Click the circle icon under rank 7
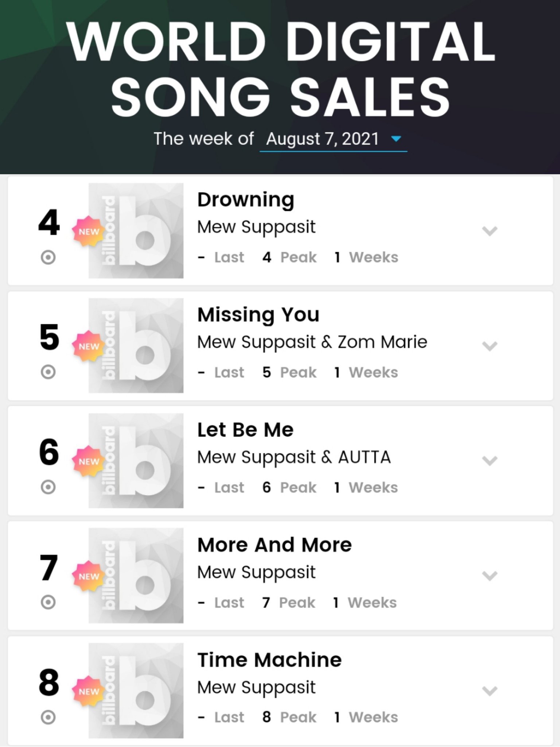The width and height of the screenshot is (560, 747). pos(48,602)
